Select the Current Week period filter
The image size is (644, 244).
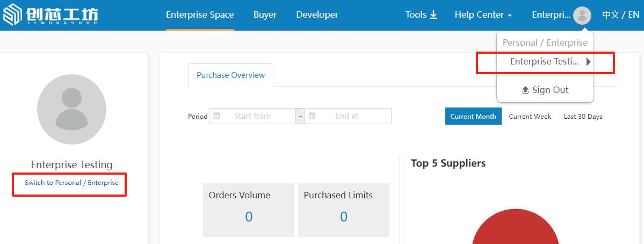(x=530, y=117)
